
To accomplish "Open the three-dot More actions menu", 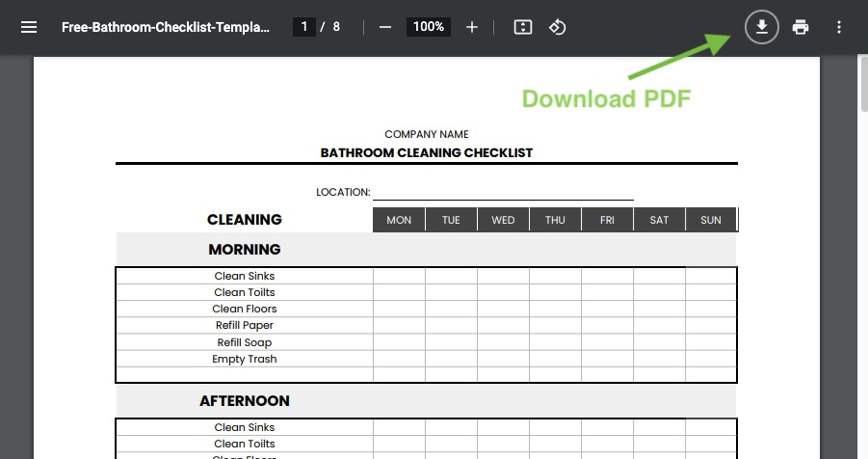I will pyautogui.click(x=839, y=27).
